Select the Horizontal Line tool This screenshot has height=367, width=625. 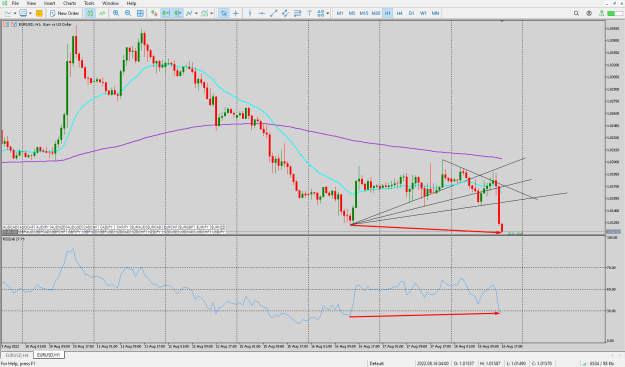261,13
